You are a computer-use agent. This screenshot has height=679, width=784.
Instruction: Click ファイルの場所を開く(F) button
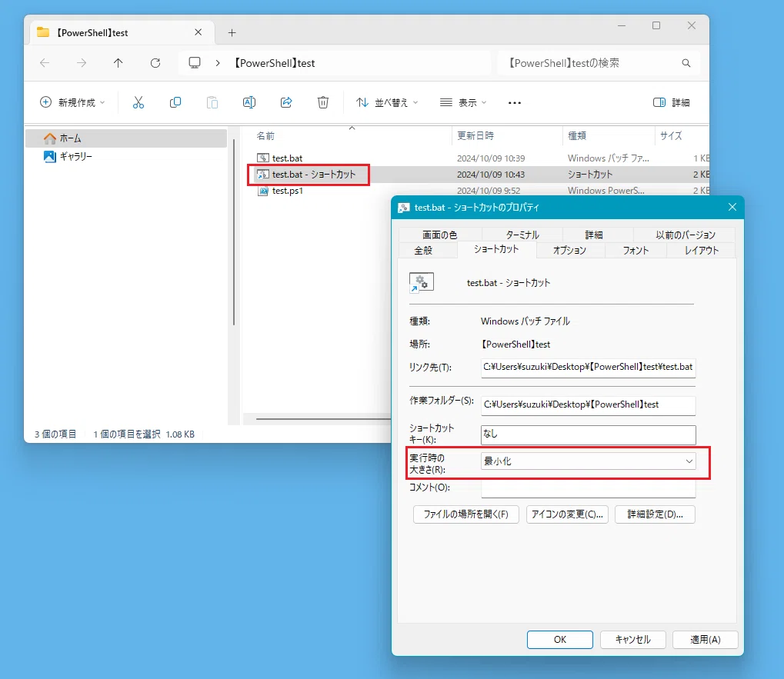coord(466,514)
